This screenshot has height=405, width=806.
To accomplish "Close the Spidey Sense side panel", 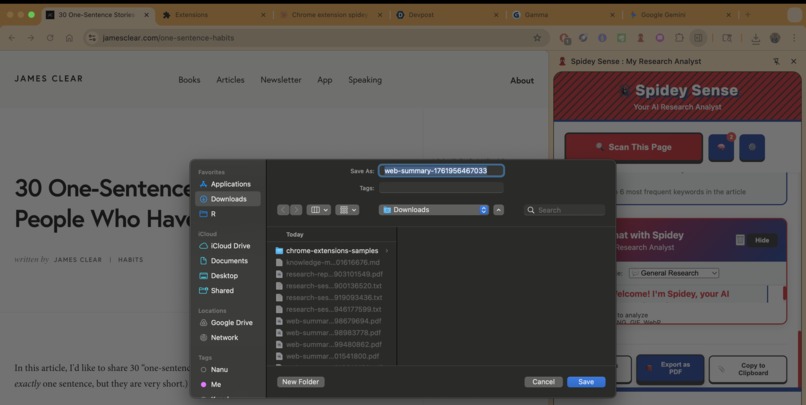I will coord(794,61).
